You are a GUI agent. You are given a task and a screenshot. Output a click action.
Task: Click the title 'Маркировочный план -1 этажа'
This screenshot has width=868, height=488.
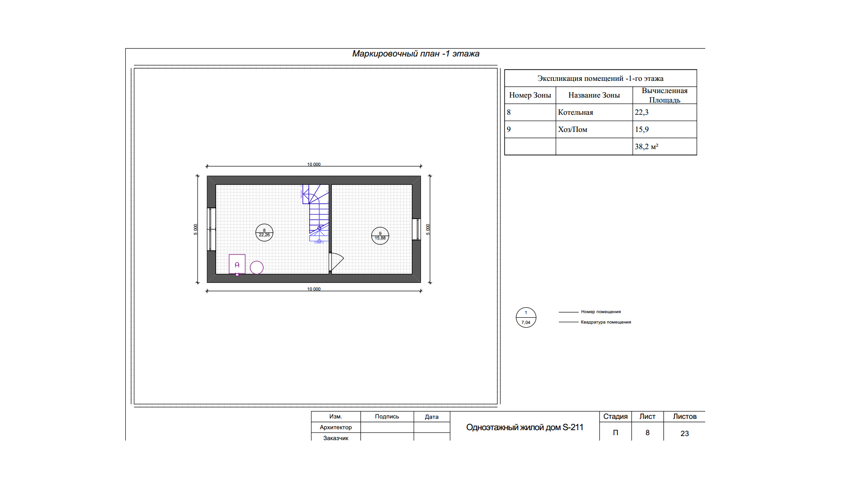[x=415, y=54]
